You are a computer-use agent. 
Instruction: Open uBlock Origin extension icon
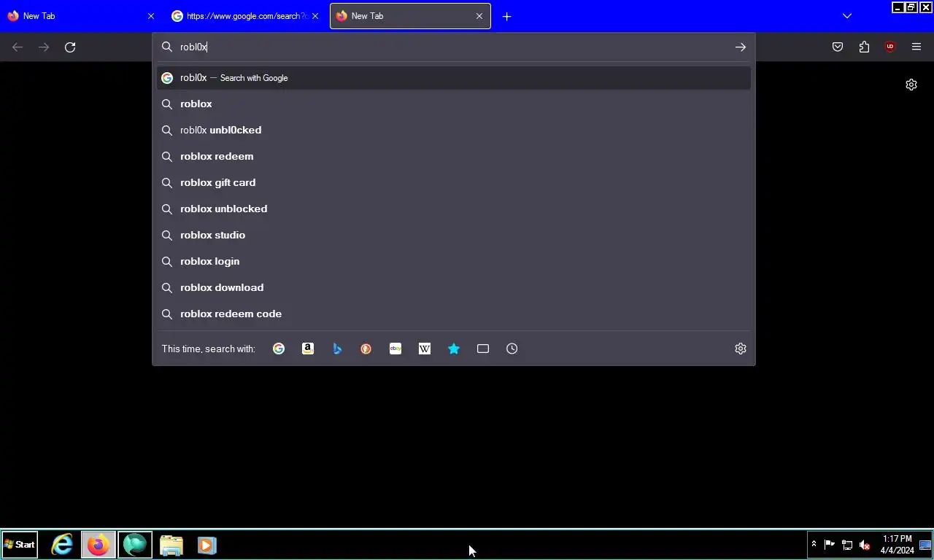click(x=890, y=47)
